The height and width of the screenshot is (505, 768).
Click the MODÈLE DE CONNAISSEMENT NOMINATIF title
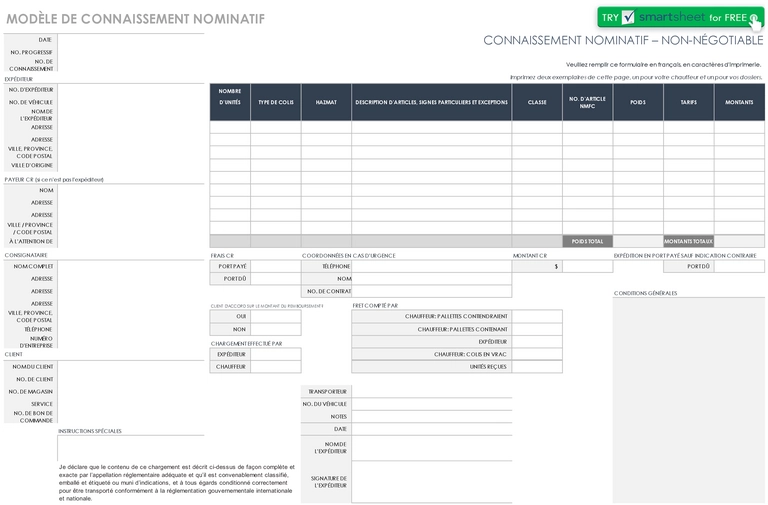pos(135,19)
